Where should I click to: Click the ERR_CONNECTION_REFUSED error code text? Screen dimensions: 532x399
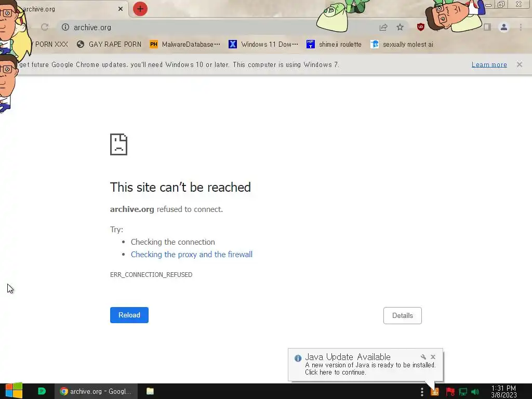(151, 275)
